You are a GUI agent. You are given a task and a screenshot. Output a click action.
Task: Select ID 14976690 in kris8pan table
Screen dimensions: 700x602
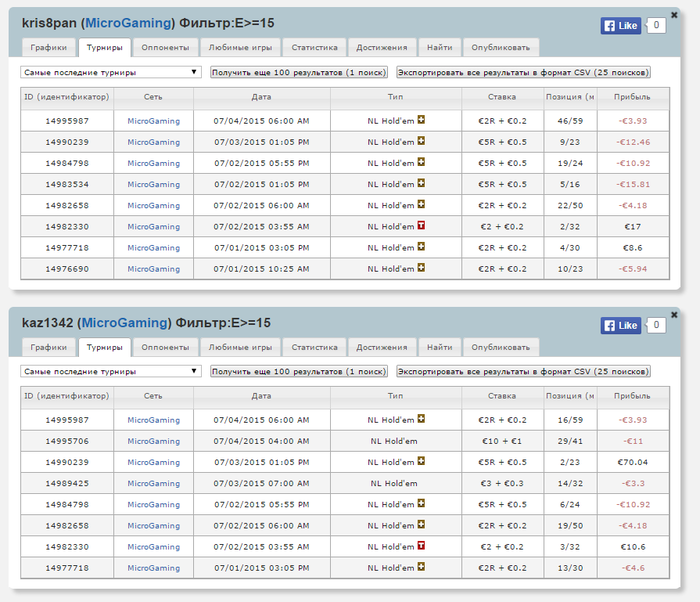click(67, 269)
